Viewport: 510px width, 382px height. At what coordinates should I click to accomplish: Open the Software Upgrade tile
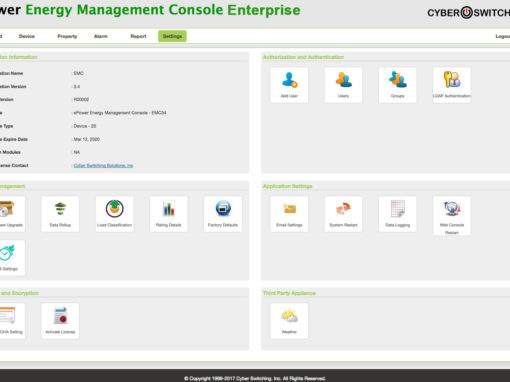[12, 214]
